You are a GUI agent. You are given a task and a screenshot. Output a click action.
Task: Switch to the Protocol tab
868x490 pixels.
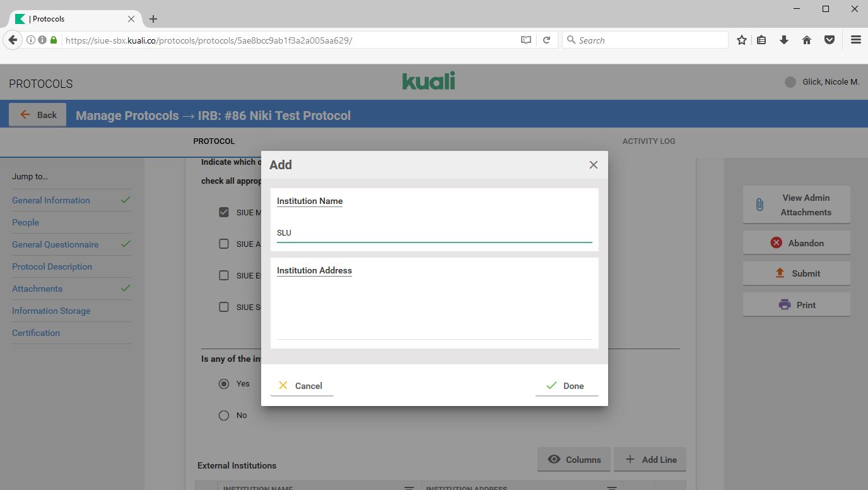coord(214,141)
